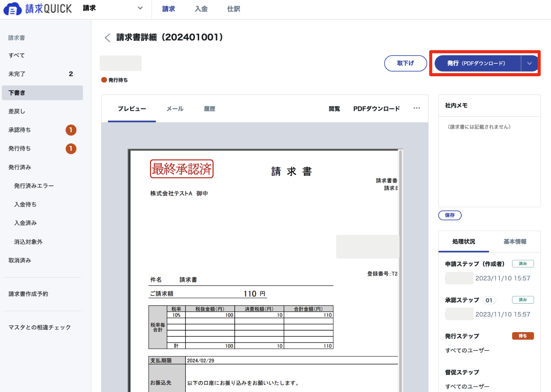Open the 基本情報 tab
The height and width of the screenshot is (392, 551).
515,241
